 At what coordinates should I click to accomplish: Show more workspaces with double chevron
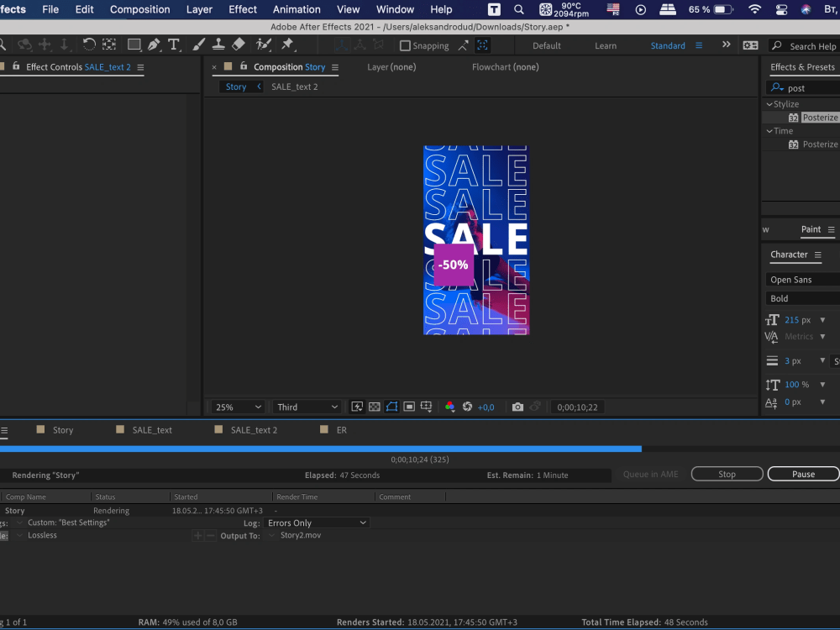(x=727, y=45)
